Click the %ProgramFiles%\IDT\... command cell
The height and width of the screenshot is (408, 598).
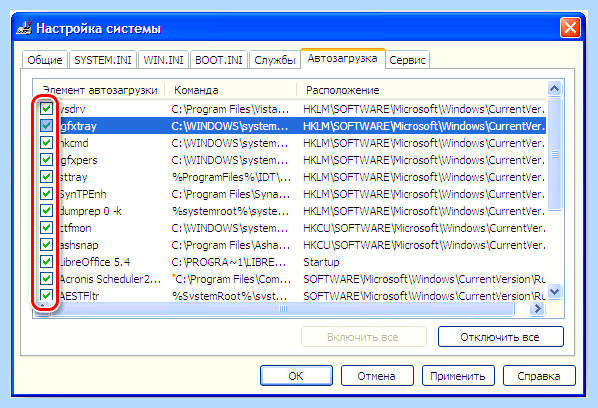pyautogui.click(x=231, y=177)
